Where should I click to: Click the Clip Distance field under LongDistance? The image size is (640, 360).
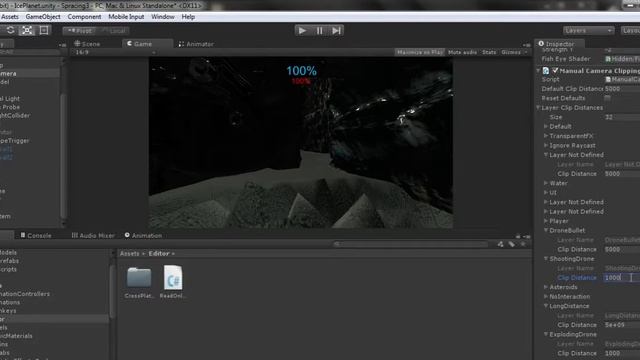point(622,325)
